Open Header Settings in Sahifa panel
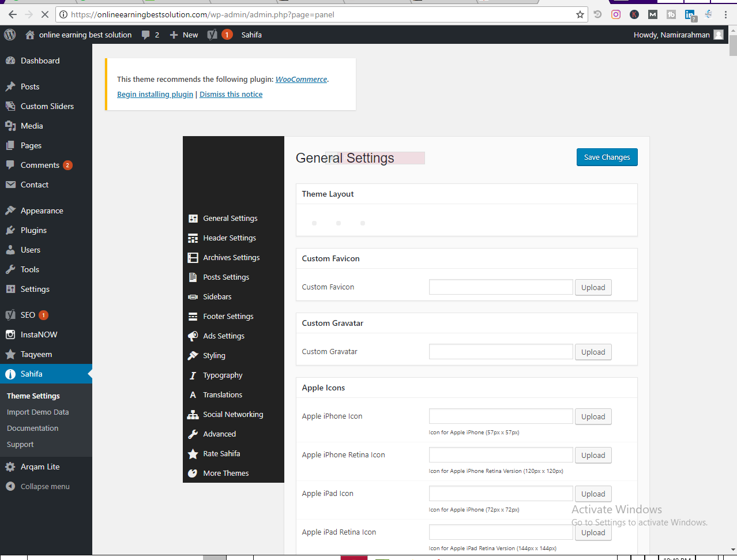Screen dimensions: 737x560 pos(229,238)
